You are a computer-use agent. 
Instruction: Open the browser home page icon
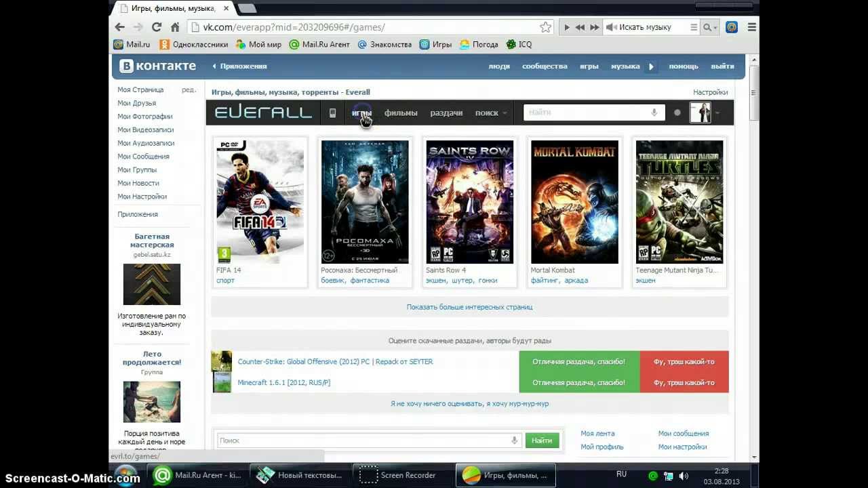pos(175,27)
